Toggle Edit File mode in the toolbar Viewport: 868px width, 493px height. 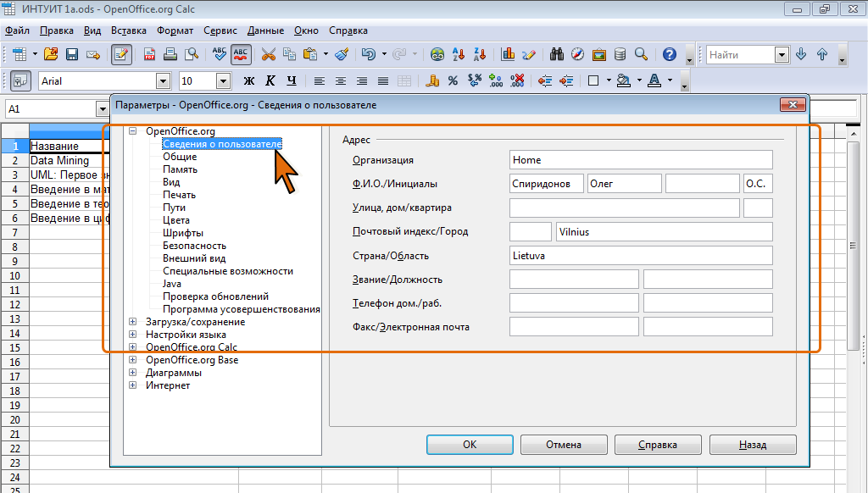click(x=121, y=54)
